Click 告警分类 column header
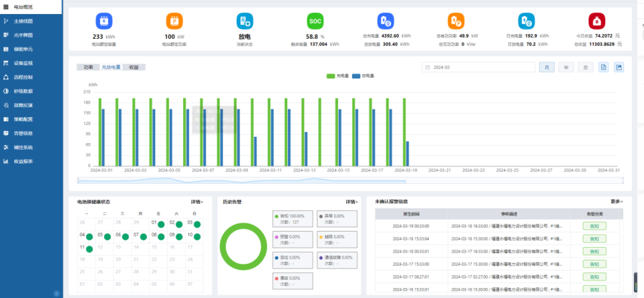Viewport: 644px width, 298px height. coord(594,213)
